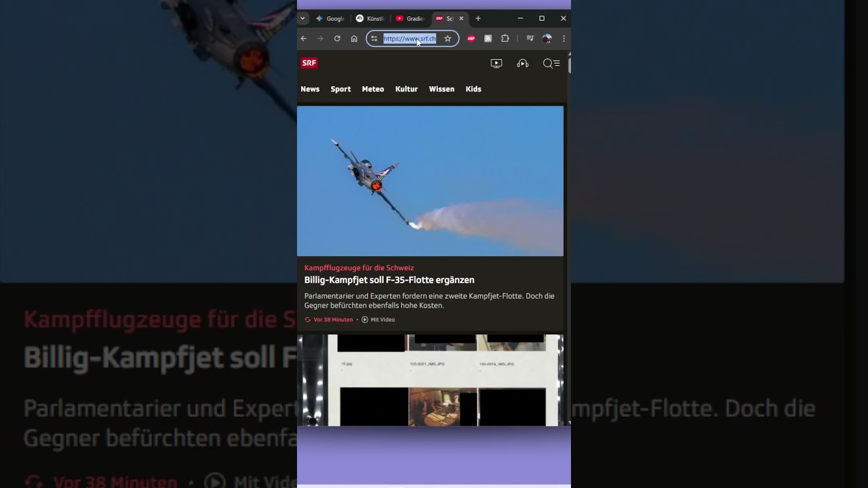868x488 pixels.
Task: Open the fighter jet article image
Action: (x=430, y=181)
